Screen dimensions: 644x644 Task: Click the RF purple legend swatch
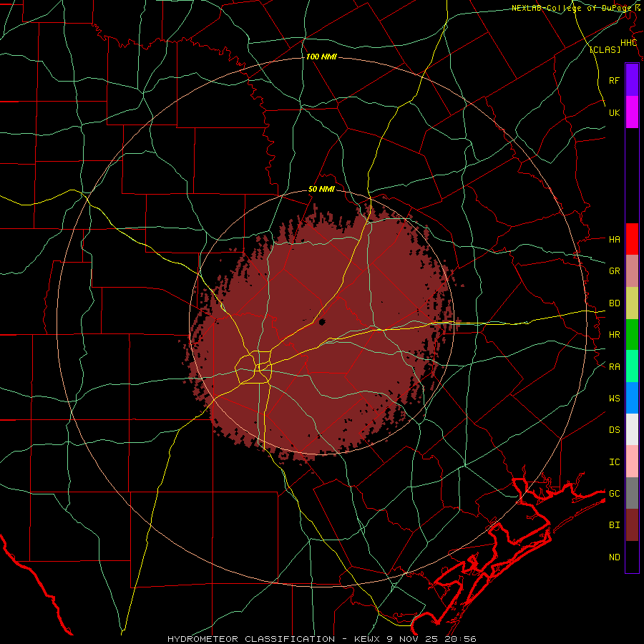click(632, 80)
